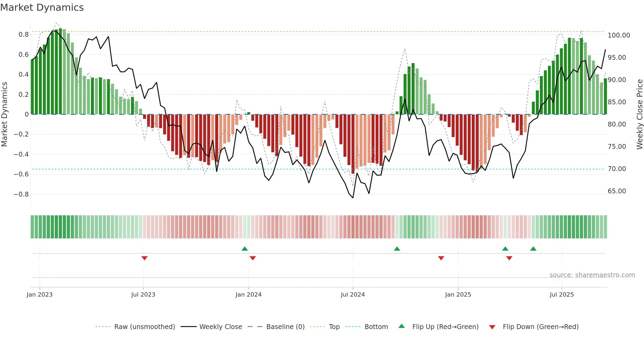Click the −0.8 left axis tick label
644x362 pixels.
pyautogui.click(x=21, y=194)
